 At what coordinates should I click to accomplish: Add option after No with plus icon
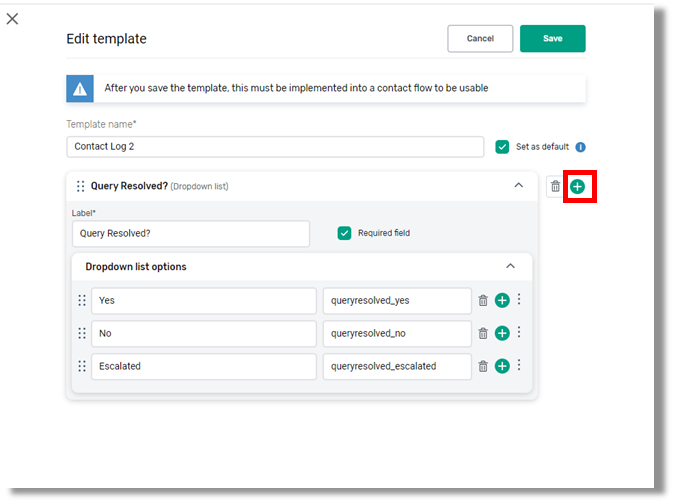(502, 333)
